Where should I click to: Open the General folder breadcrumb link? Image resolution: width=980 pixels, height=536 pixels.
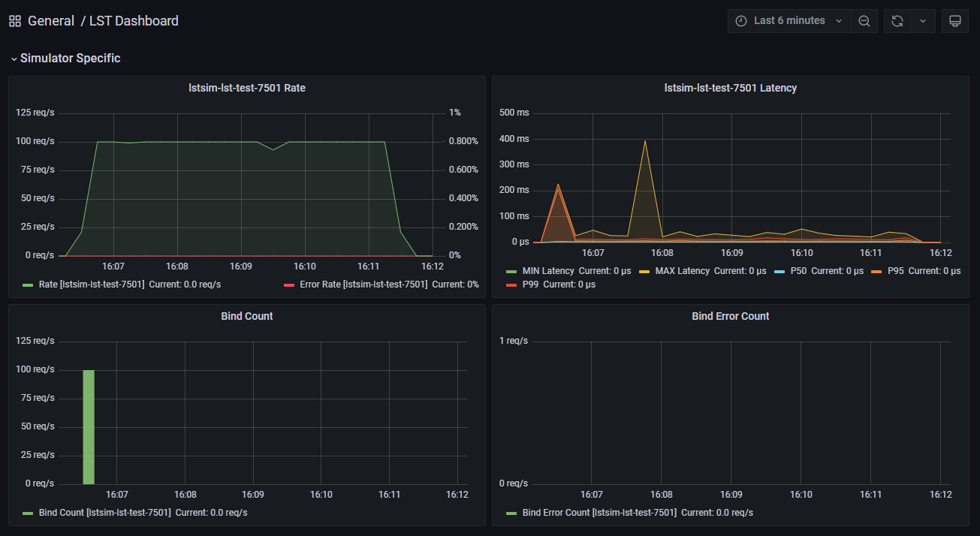tap(50, 21)
